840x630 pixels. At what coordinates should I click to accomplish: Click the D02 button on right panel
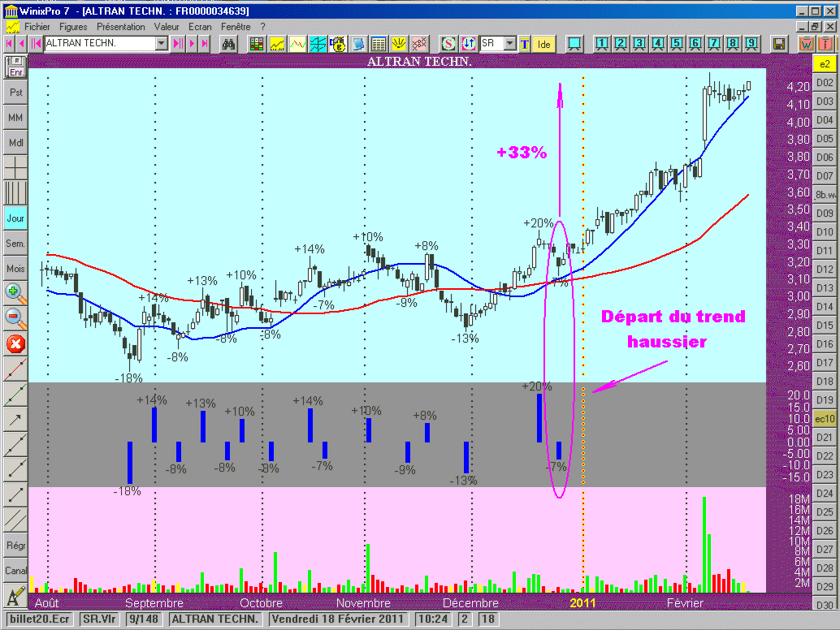pyautogui.click(x=825, y=83)
